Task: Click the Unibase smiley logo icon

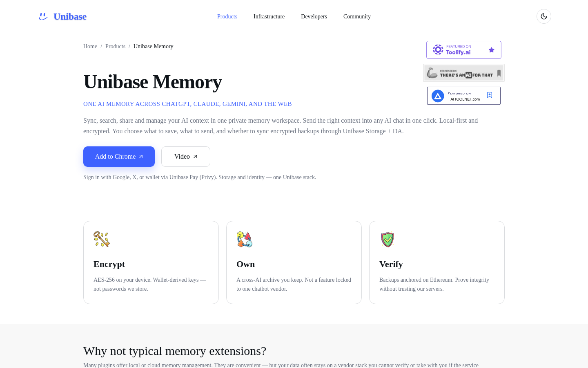Action: (43, 16)
